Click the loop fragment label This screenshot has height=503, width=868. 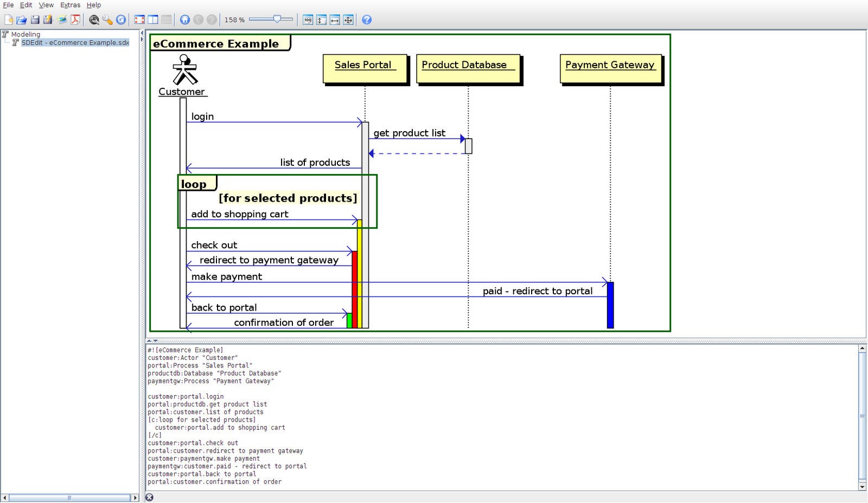click(x=194, y=184)
